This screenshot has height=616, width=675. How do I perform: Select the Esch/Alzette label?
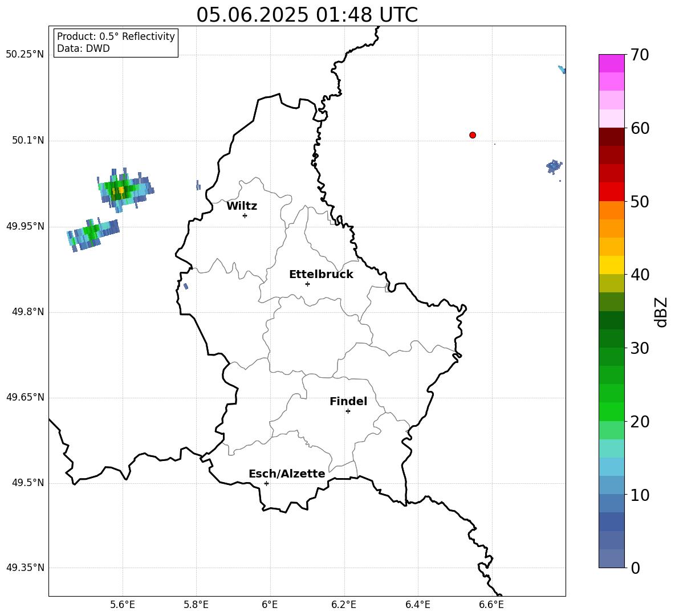(x=287, y=474)
